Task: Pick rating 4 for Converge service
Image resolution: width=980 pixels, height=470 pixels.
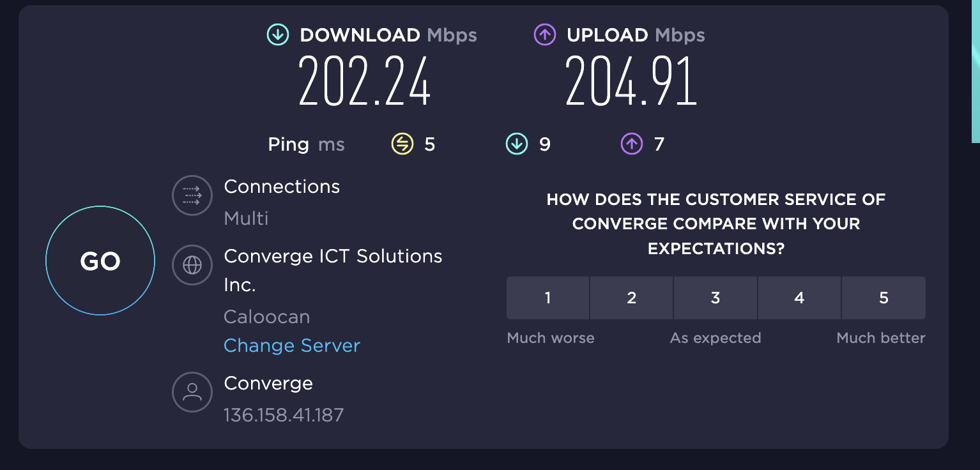Action: coord(799,298)
